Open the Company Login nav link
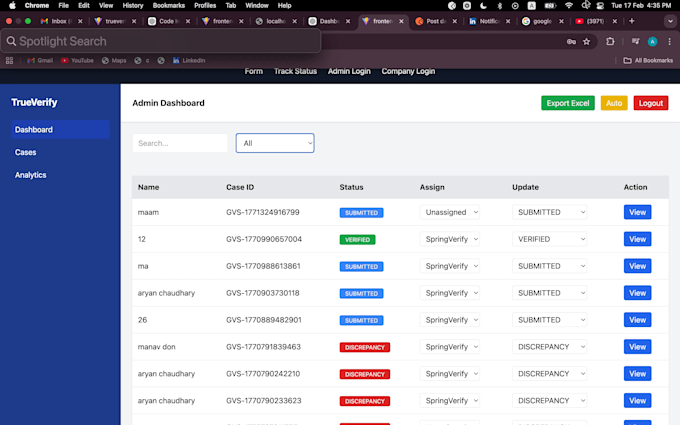This screenshot has width=680, height=425. point(408,71)
